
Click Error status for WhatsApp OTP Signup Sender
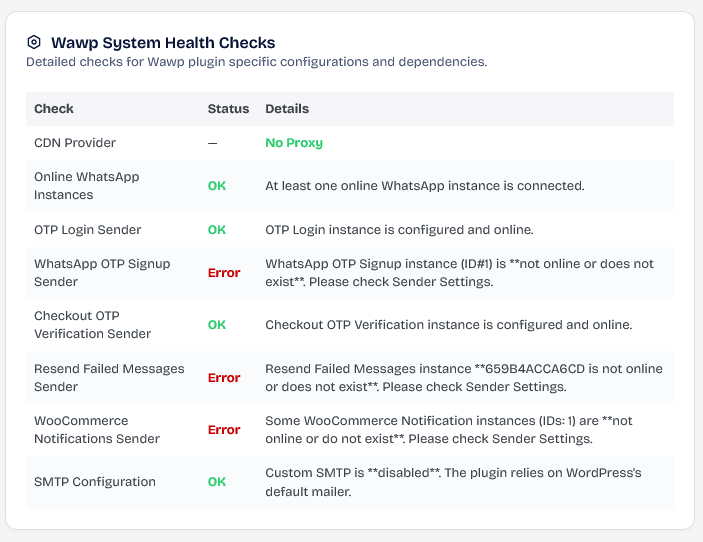224,273
